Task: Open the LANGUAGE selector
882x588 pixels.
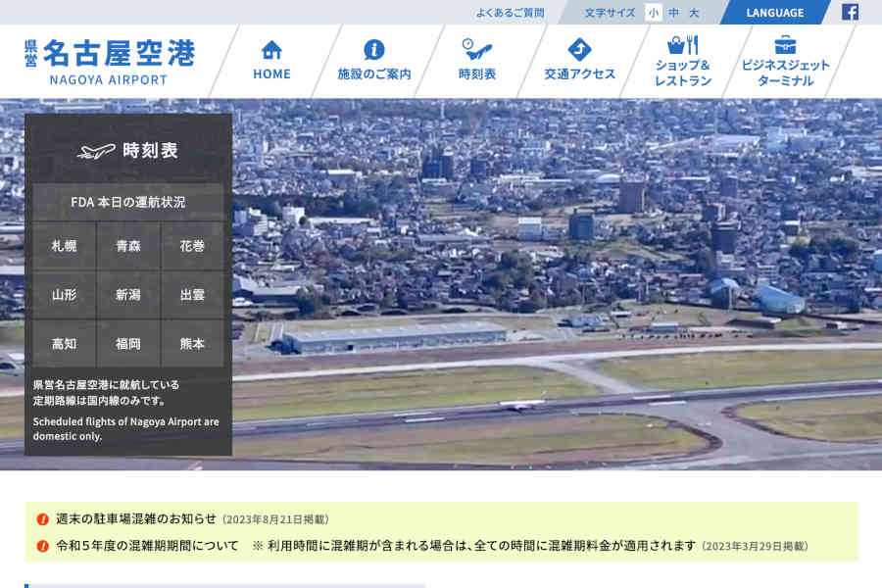Action: click(774, 13)
